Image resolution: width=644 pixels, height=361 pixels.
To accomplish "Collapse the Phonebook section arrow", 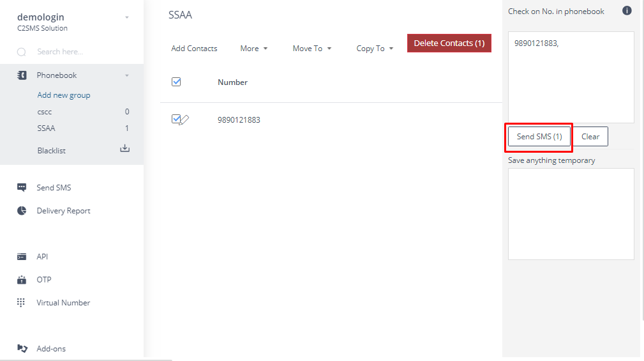I will [127, 75].
